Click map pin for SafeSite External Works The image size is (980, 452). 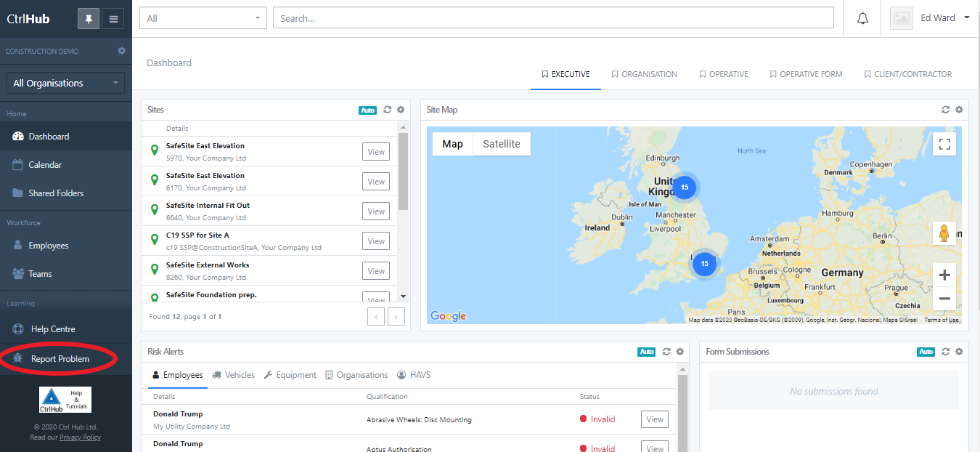(x=154, y=270)
